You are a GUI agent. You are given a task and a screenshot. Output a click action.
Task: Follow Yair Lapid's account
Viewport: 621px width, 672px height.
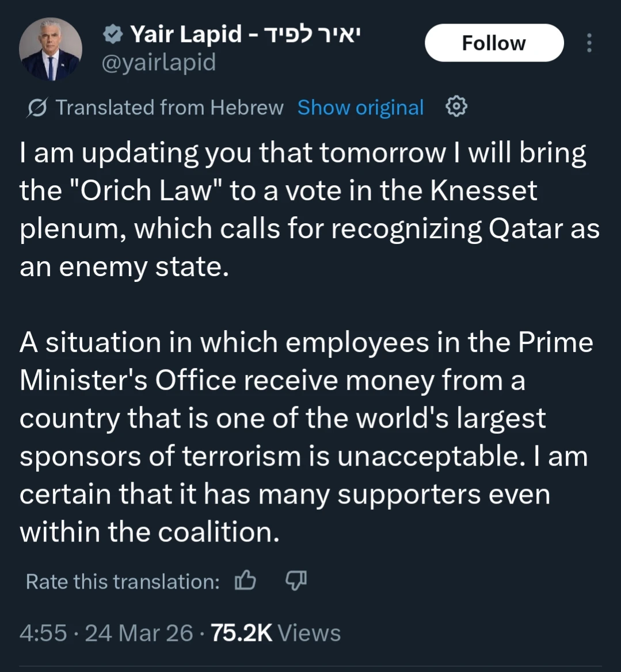tap(494, 43)
